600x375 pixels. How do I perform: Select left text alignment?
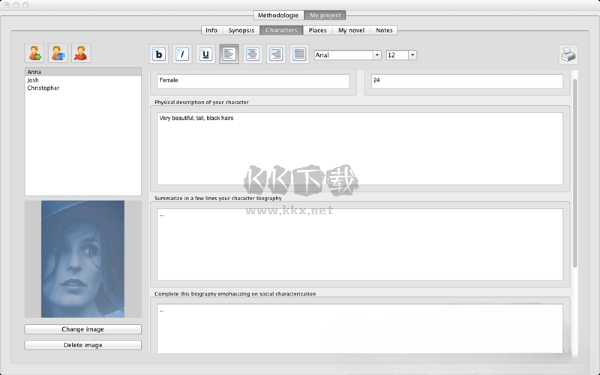coord(229,54)
